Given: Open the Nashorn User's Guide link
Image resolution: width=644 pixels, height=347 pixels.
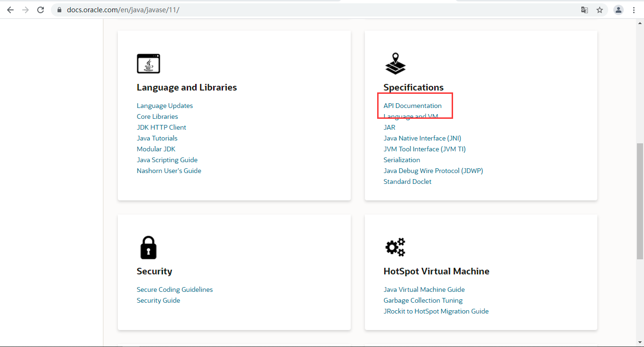Looking at the screenshot, I should (169, 171).
